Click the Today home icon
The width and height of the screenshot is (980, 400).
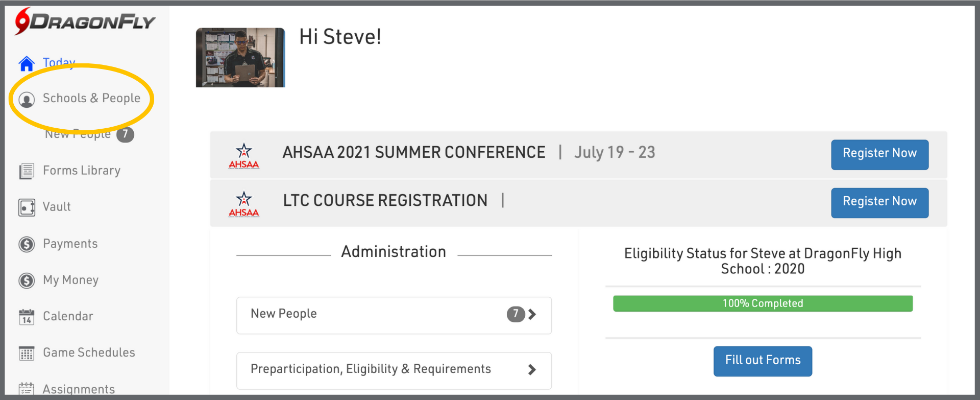[27, 64]
